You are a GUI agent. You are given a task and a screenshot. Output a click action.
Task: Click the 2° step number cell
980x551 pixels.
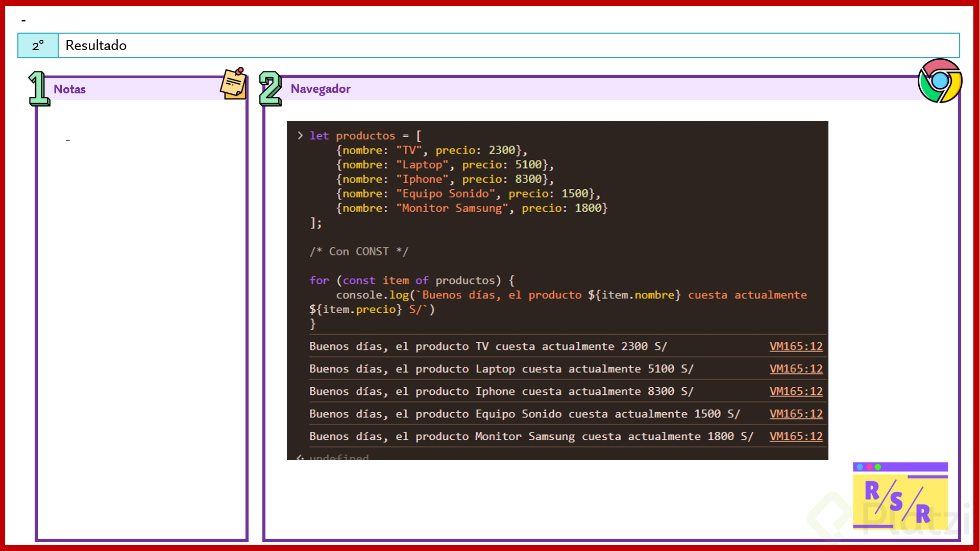(38, 45)
